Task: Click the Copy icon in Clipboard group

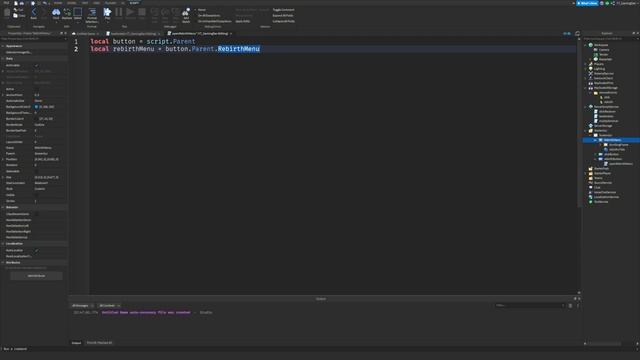Action: (x=15, y=16)
